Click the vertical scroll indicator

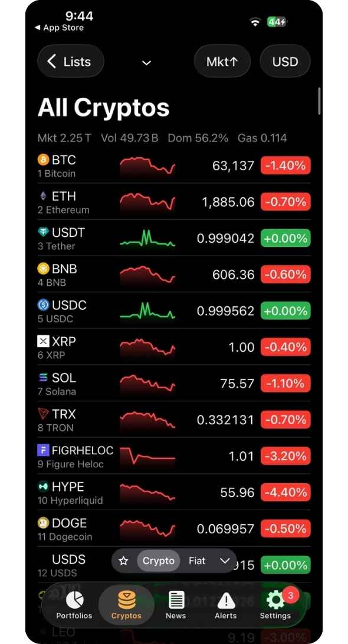click(319, 101)
